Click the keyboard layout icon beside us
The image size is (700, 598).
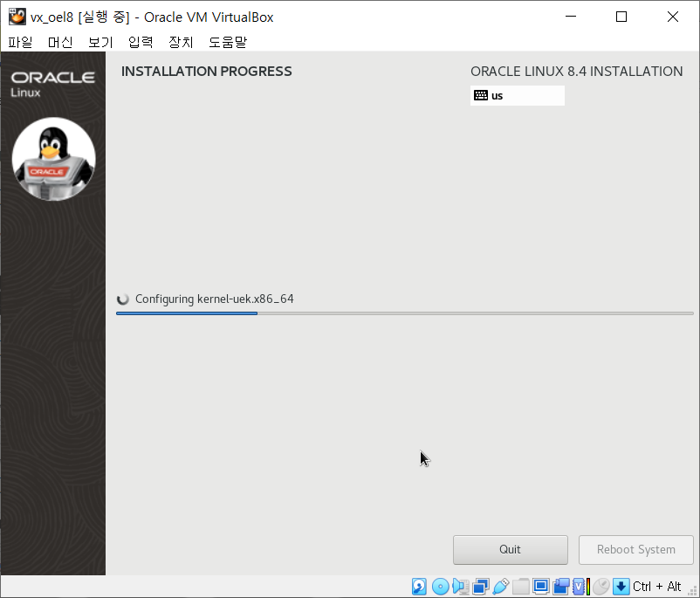click(x=481, y=95)
